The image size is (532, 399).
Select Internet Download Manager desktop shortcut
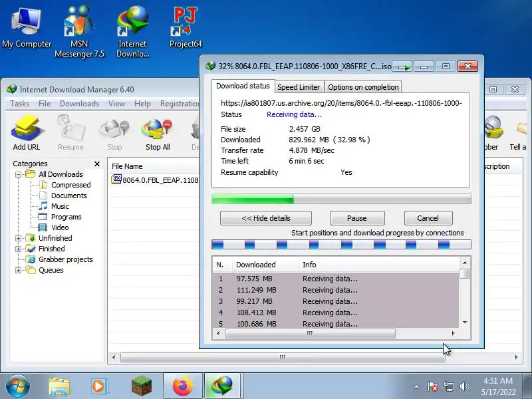click(x=132, y=31)
